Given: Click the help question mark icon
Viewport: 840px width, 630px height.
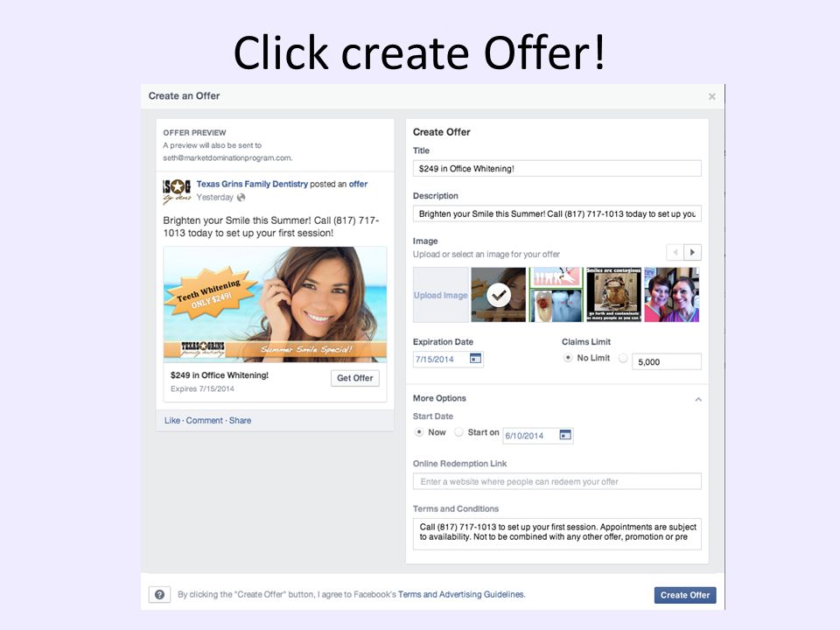Looking at the screenshot, I should [x=159, y=595].
